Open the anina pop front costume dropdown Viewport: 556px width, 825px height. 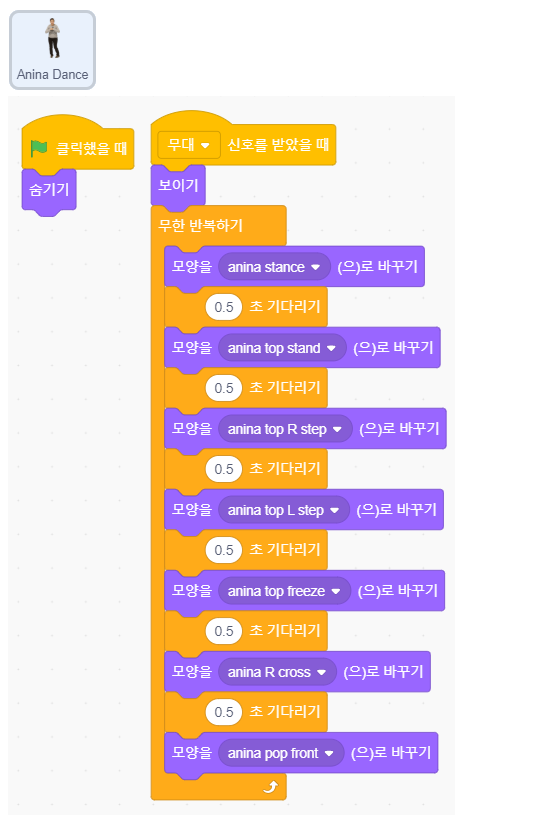pyautogui.click(x=281, y=753)
